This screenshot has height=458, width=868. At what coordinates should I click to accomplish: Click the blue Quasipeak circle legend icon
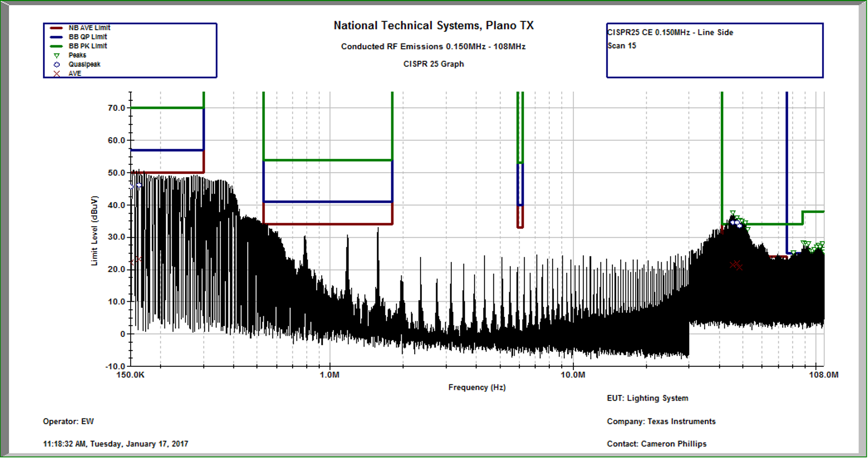pyautogui.click(x=56, y=65)
